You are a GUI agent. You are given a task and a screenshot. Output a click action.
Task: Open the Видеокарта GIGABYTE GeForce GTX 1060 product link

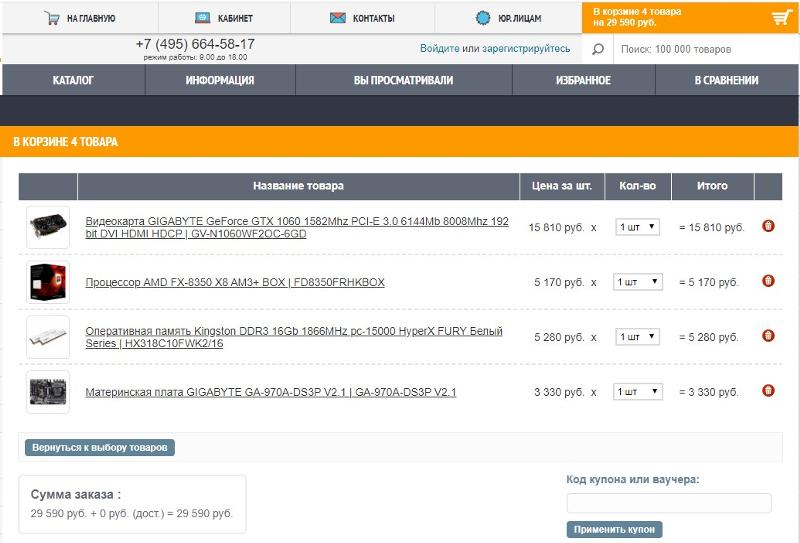[297, 228]
